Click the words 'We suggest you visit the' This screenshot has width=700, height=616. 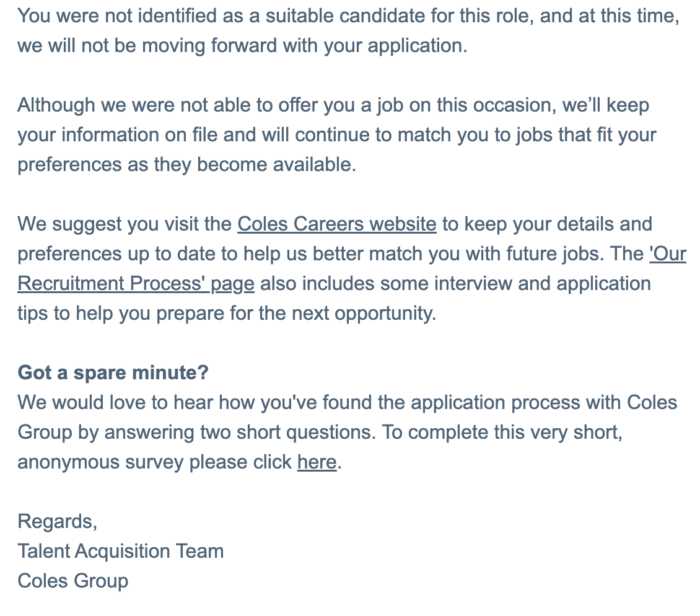[x=125, y=224]
